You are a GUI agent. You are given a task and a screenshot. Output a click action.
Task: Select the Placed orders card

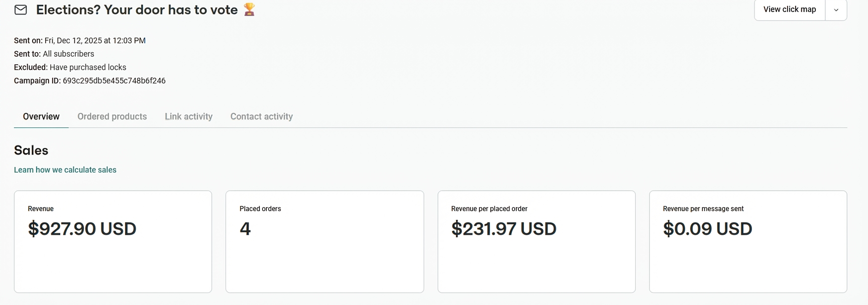pos(324,242)
